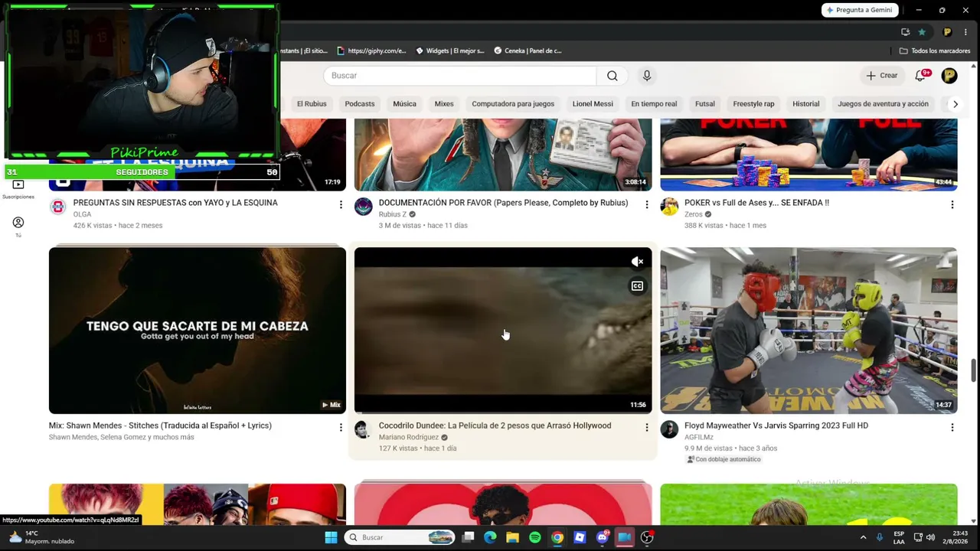Open OBS Studio from the taskbar

click(x=647, y=537)
